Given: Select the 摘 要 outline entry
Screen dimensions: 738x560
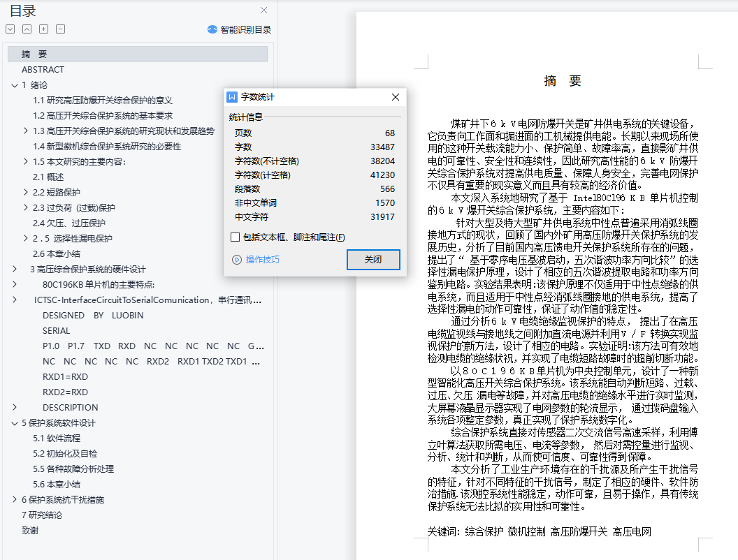Looking at the screenshot, I should pos(138,54).
